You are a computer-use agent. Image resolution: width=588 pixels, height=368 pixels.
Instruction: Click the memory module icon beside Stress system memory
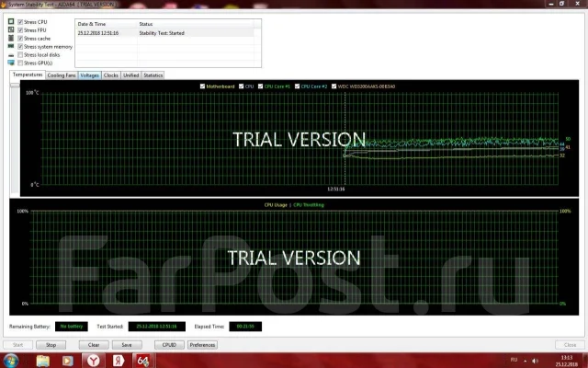coord(11,46)
